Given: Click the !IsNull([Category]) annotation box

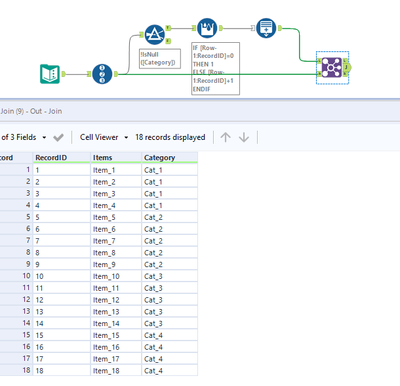Looking at the screenshot, I should pos(160,59).
